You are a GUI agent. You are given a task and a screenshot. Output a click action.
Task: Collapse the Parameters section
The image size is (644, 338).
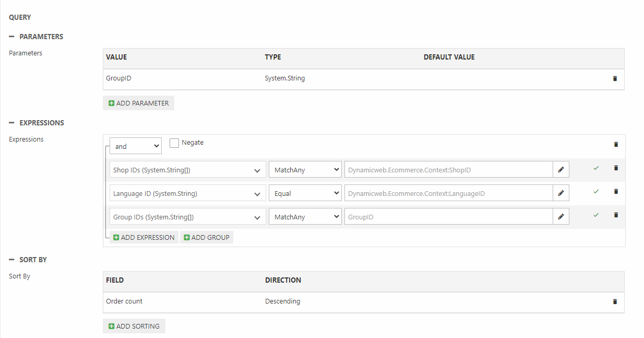click(11, 37)
